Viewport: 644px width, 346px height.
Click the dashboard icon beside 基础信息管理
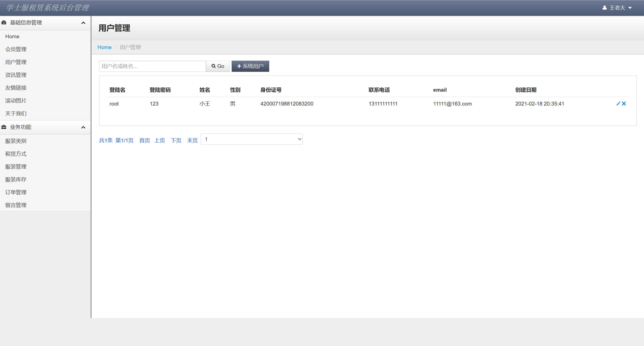coord(4,23)
